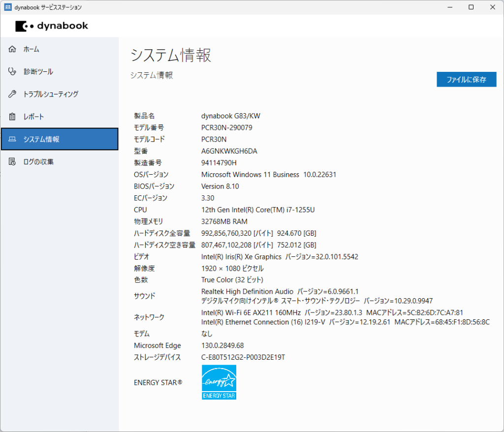Click Microsoft Windows 11 Business OS version

(269, 175)
